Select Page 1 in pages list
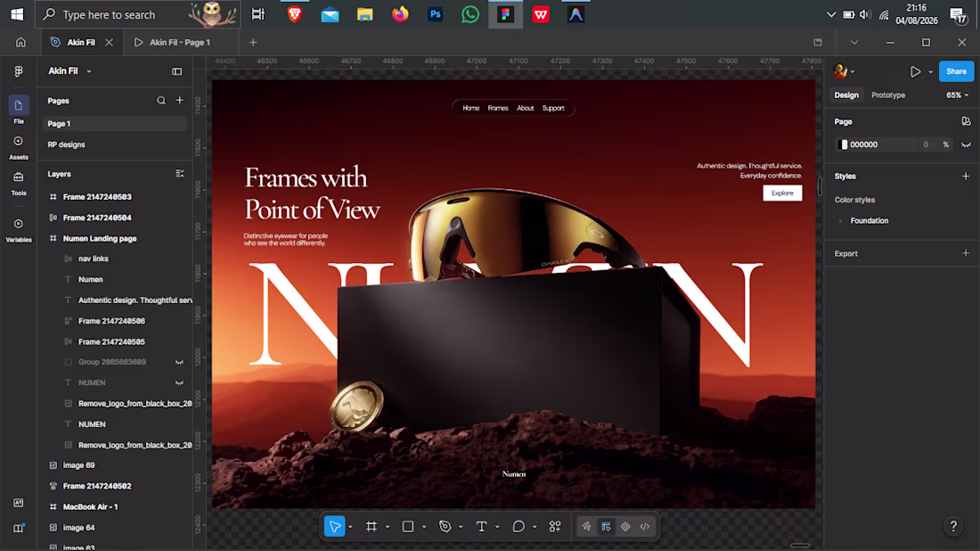980x551 pixels. coord(115,124)
